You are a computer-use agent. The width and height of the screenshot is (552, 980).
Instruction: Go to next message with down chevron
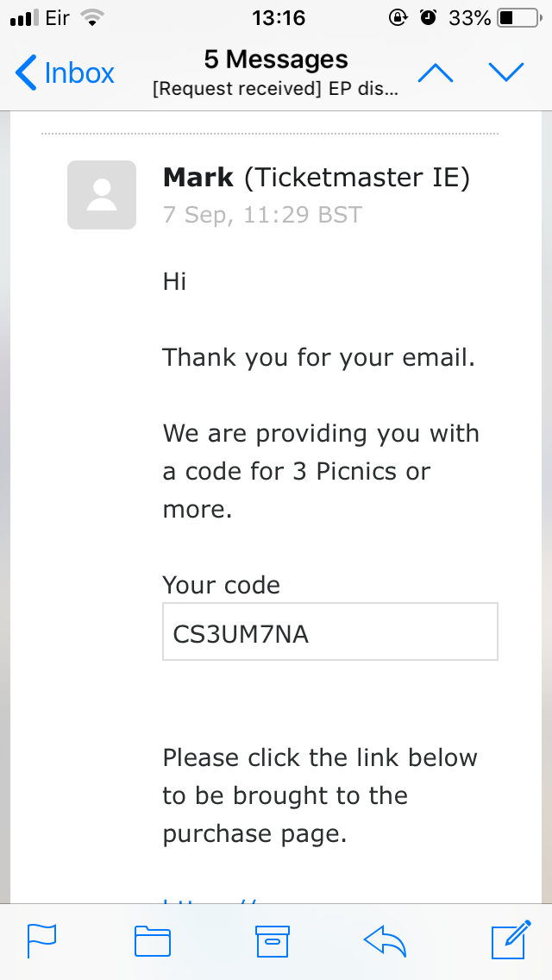tap(506, 72)
